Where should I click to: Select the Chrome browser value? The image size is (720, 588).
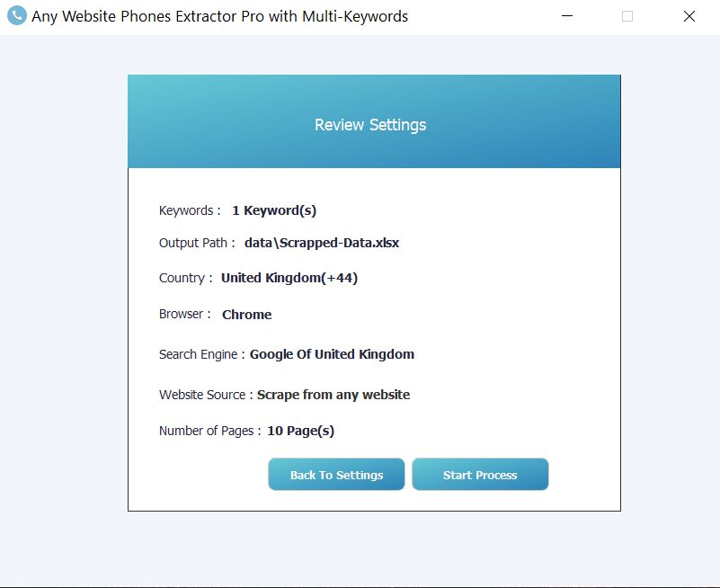246,315
